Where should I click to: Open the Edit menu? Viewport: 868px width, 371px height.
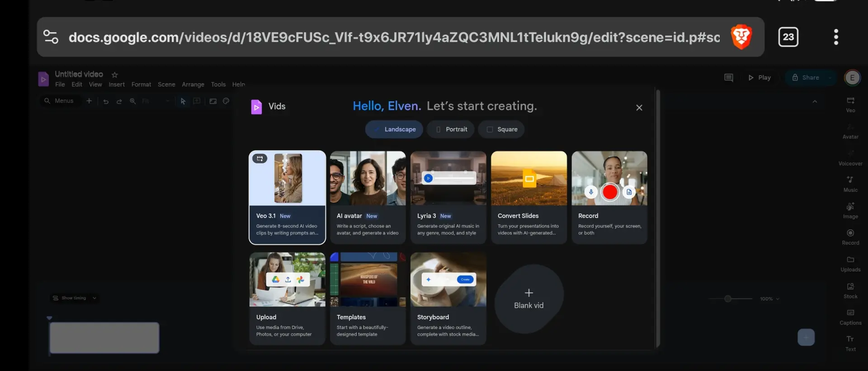(77, 85)
